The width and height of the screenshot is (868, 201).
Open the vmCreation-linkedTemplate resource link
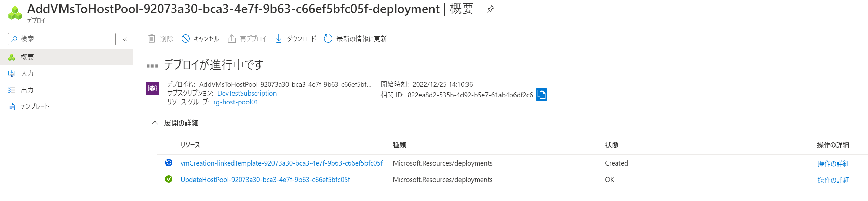[x=281, y=163]
